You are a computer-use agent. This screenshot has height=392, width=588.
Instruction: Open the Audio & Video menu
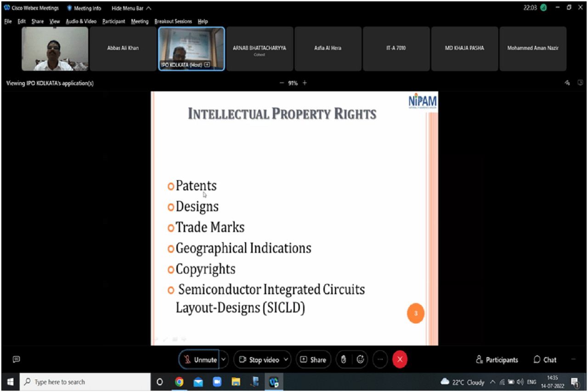click(81, 21)
